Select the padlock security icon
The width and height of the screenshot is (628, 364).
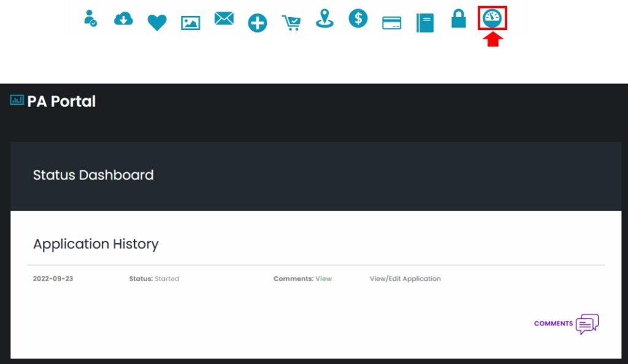pyautogui.click(x=458, y=21)
